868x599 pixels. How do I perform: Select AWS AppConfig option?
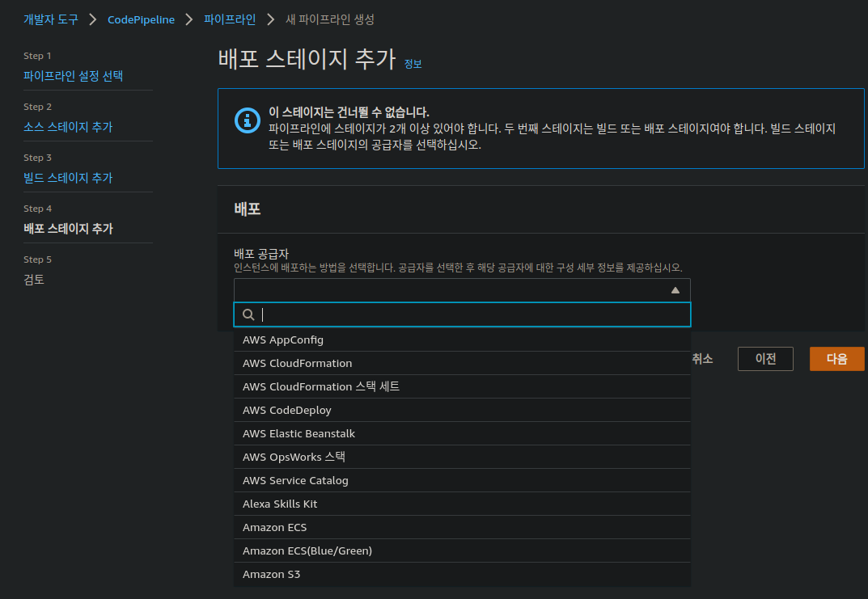point(462,340)
